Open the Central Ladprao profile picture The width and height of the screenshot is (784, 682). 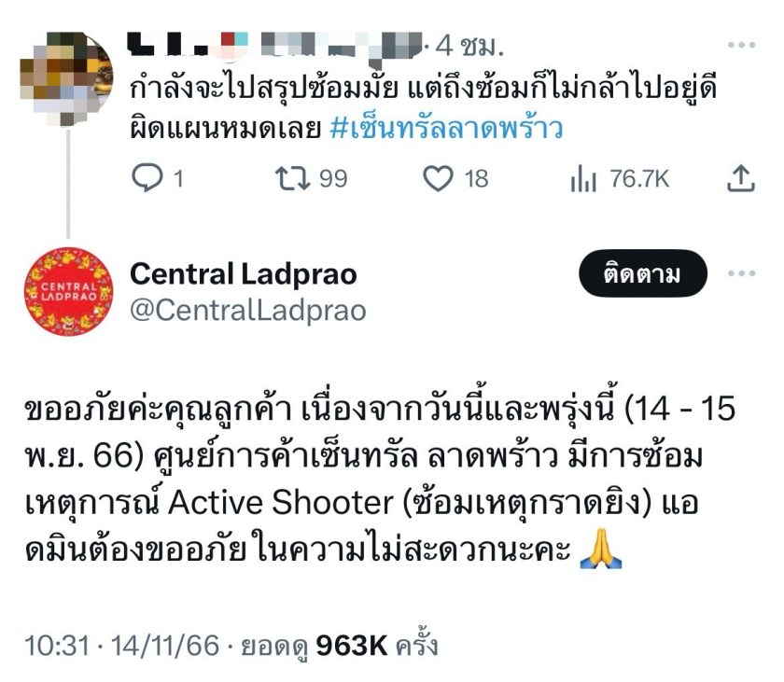pyautogui.click(x=68, y=292)
